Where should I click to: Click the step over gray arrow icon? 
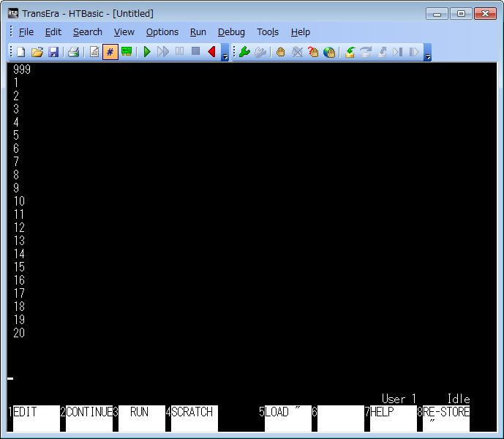(366, 52)
